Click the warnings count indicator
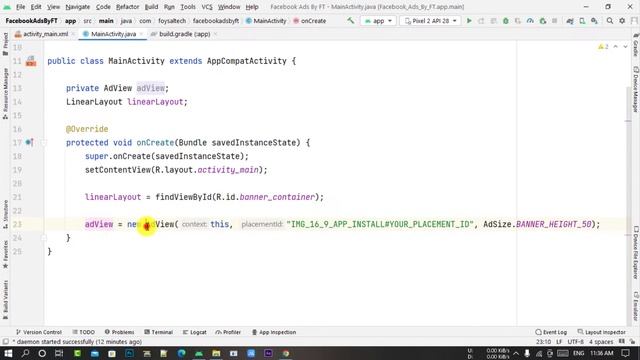The height and width of the screenshot is (360, 640). (x=603, y=47)
